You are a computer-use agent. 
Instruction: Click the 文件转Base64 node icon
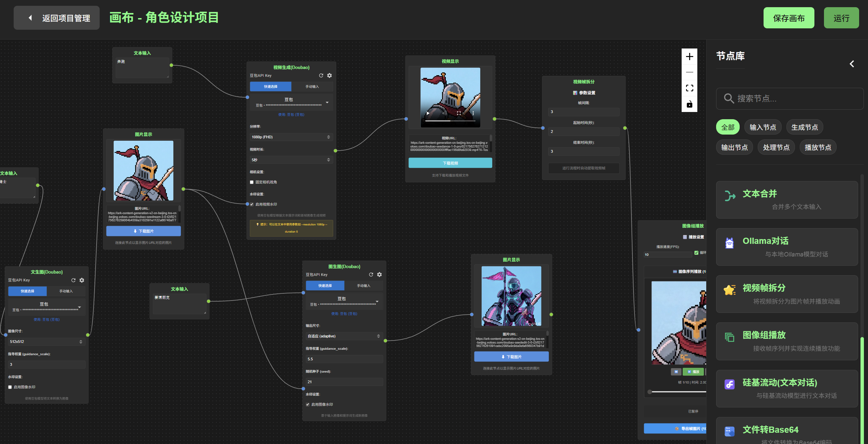(x=729, y=431)
